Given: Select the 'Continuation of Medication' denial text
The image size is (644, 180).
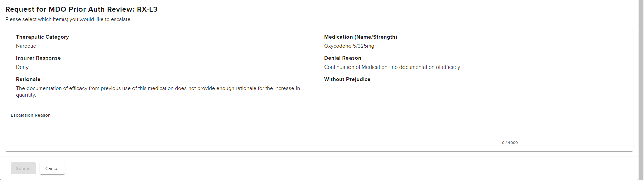Looking at the screenshot, I should point(356,67).
